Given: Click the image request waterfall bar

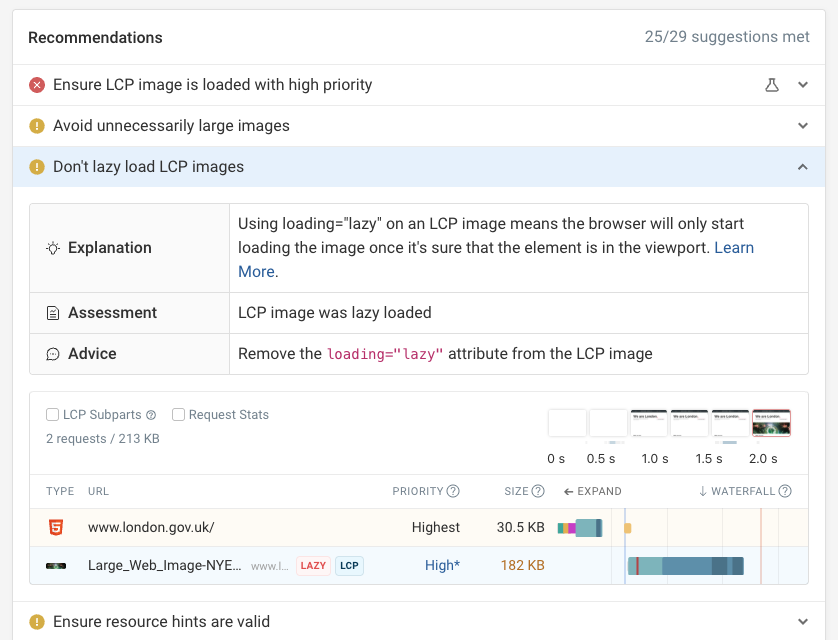Looking at the screenshot, I should point(685,566).
